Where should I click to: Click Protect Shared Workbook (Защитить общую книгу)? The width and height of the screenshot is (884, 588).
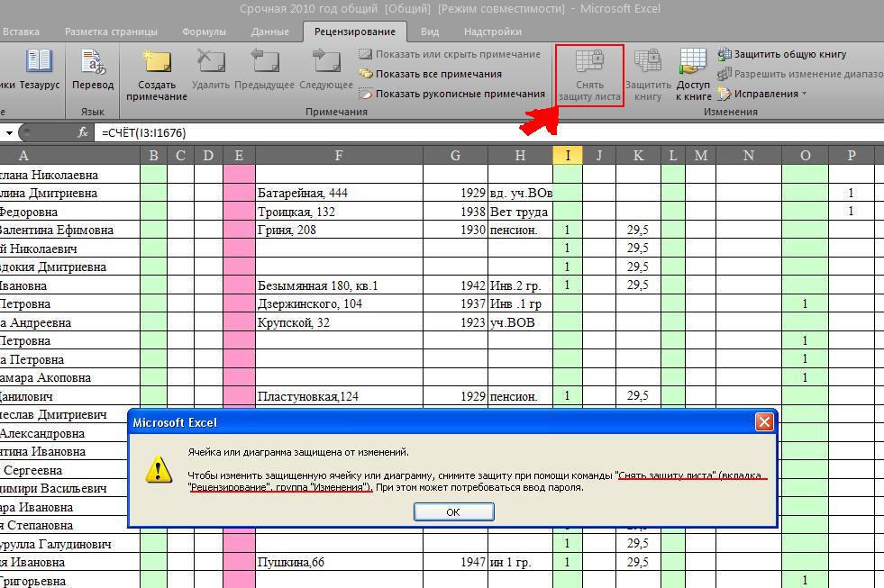click(x=789, y=54)
